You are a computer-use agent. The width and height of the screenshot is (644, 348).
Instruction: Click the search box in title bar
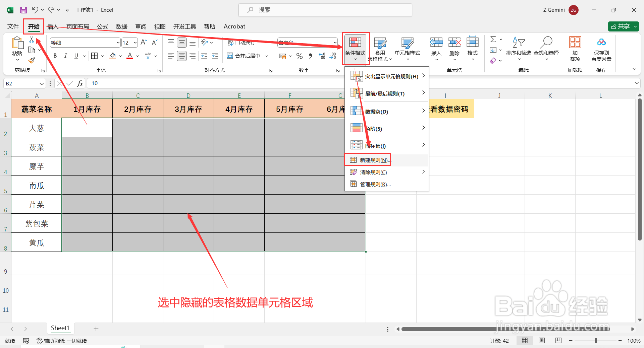325,10
